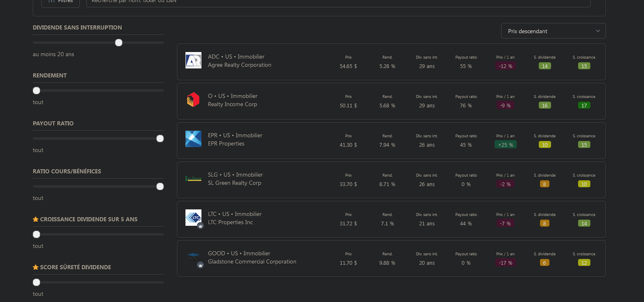
Task: Click the Agree Realty Corporation logo
Action: (193, 60)
